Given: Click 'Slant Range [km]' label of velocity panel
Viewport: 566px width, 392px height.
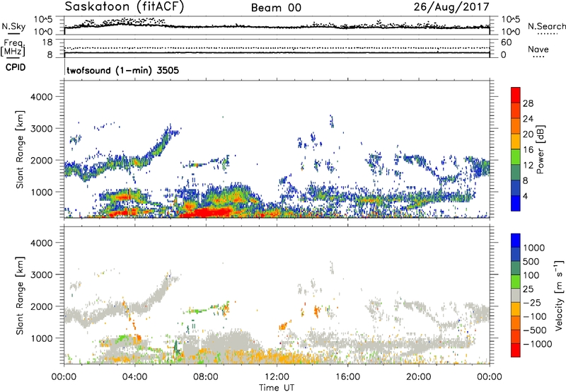Looking at the screenshot, I should 20,296.
